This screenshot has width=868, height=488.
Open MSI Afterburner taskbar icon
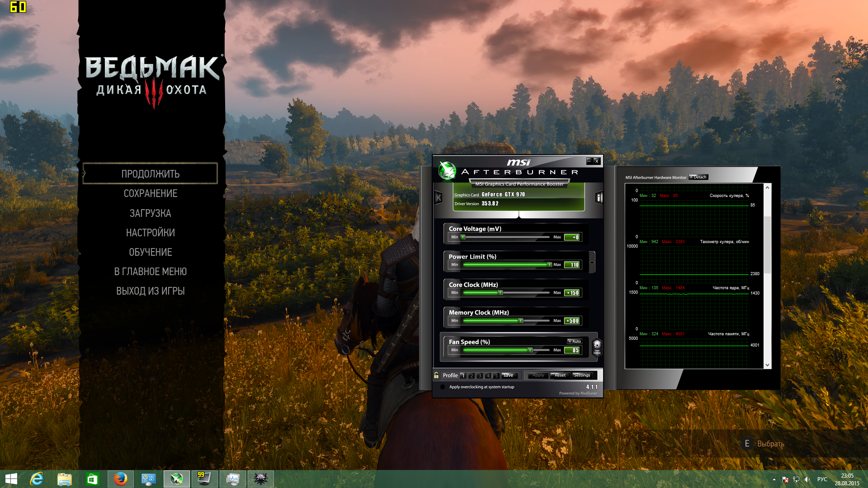(x=176, y=479)
